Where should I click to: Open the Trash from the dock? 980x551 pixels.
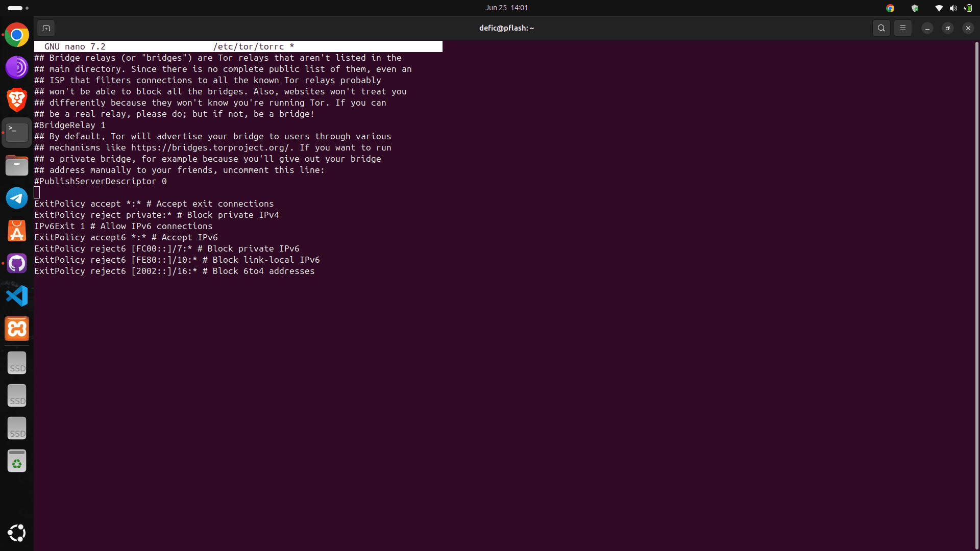17,461
